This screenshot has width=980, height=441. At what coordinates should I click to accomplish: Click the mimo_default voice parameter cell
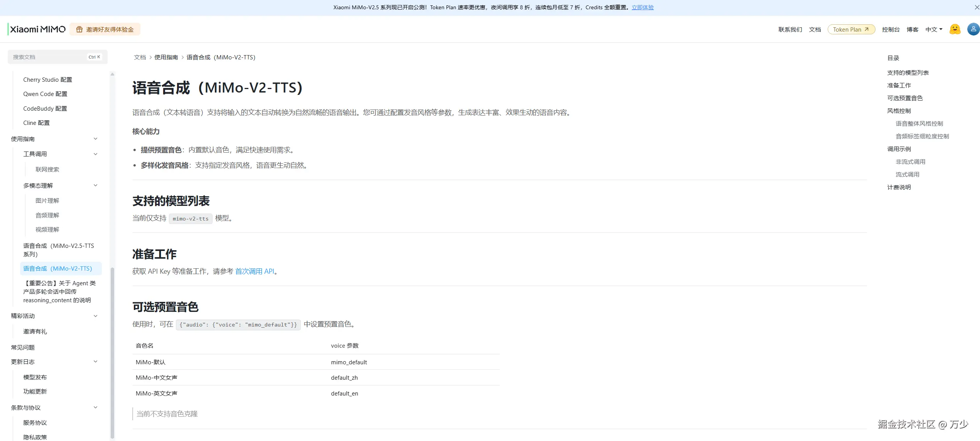click(349, 362)
